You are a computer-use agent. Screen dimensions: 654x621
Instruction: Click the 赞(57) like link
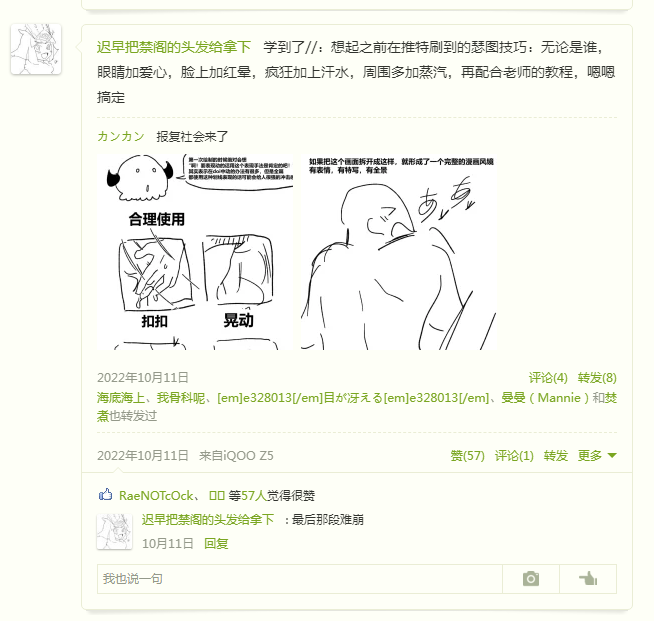(x=467, y=455)
